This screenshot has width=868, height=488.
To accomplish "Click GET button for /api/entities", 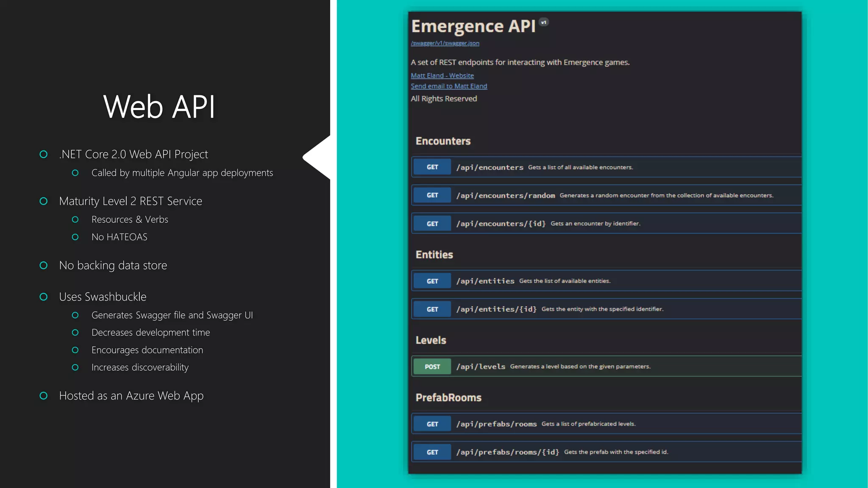I will point(432,281).
